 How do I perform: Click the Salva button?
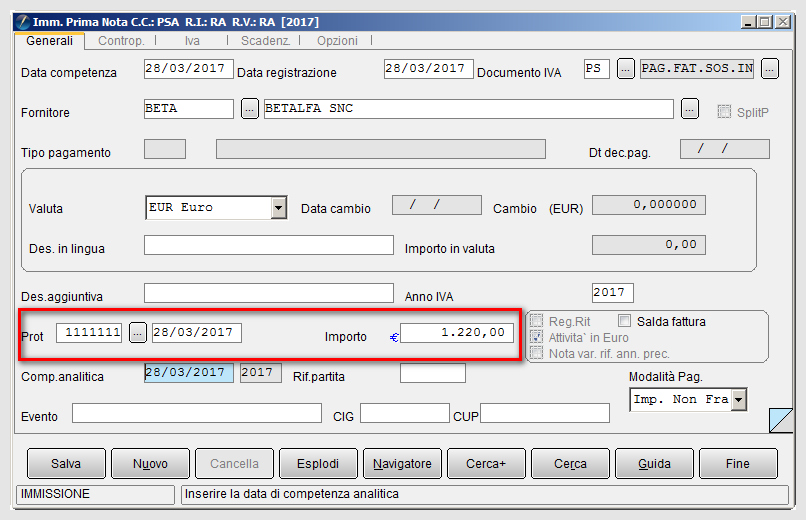(66, 463)
